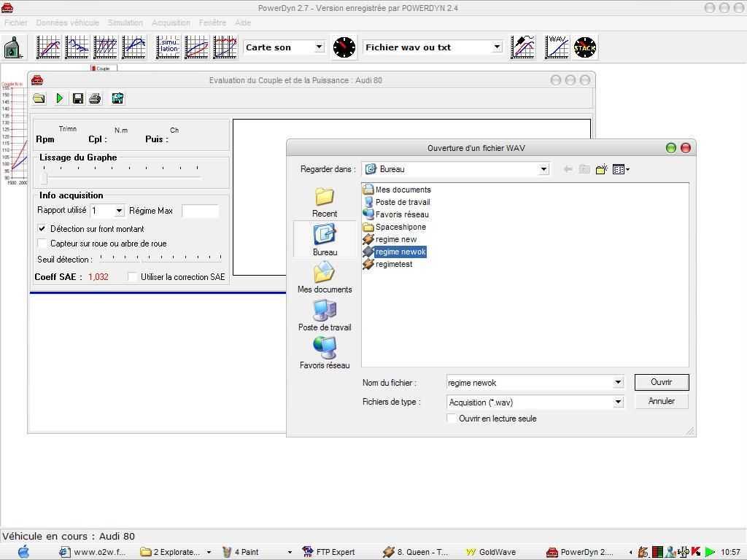Viewport: 747px width, 560px height.
Task: Click the first red-blue curve graph toolbar icon
Action: pyautogui.click(x=49, y=47)
